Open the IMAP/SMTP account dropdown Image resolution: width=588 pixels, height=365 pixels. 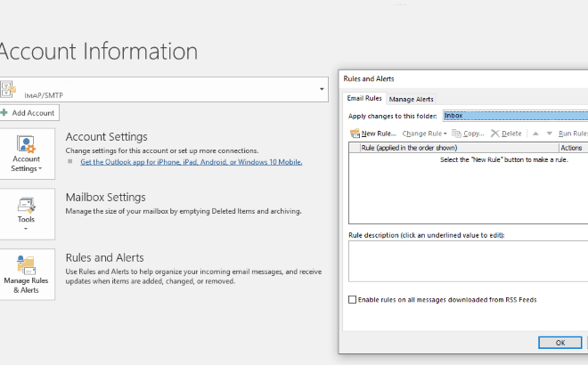point(321,89)
